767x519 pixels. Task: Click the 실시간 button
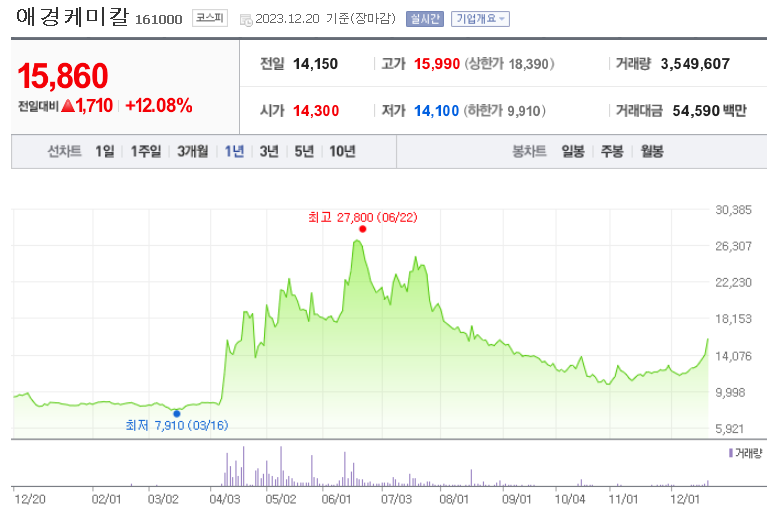pos(425,19)
